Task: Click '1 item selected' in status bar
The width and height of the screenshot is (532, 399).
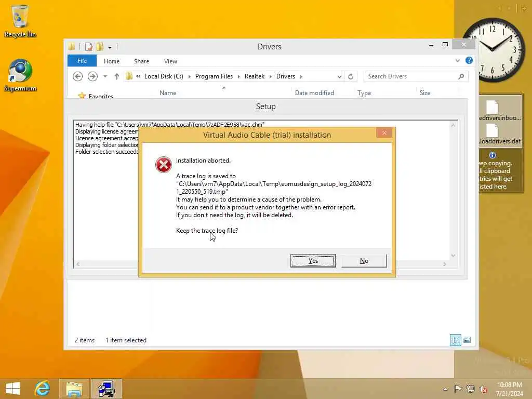Action: (126, 340)
